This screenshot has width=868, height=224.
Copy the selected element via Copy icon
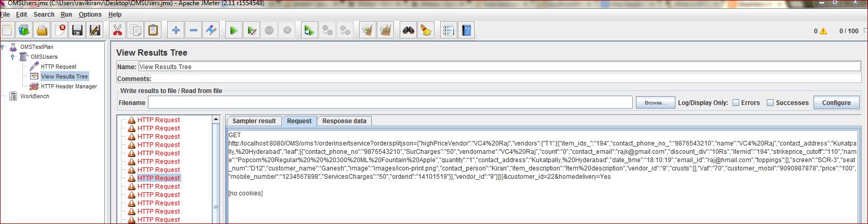click(x=135, y=31)
